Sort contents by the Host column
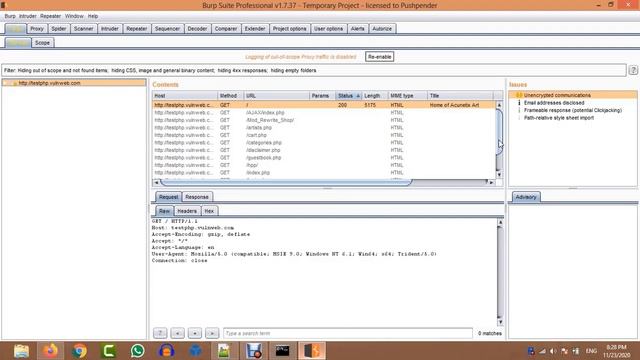The image size is (640, 360). pyautogui.click(x=185, y=96)
